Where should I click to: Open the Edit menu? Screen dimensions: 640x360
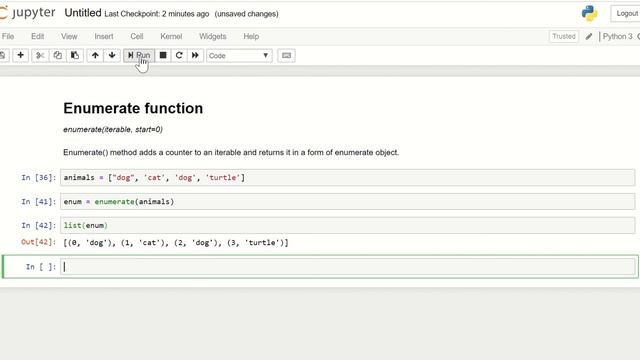tap(38, 36)
